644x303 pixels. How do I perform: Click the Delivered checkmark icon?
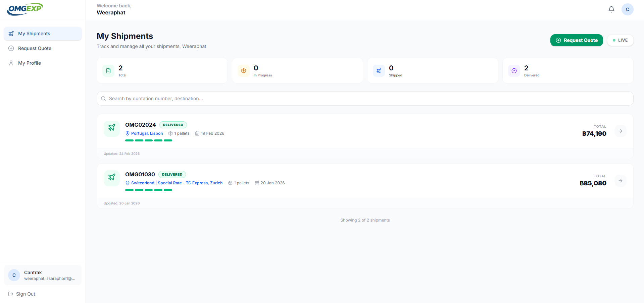click(x=514, y=71)
